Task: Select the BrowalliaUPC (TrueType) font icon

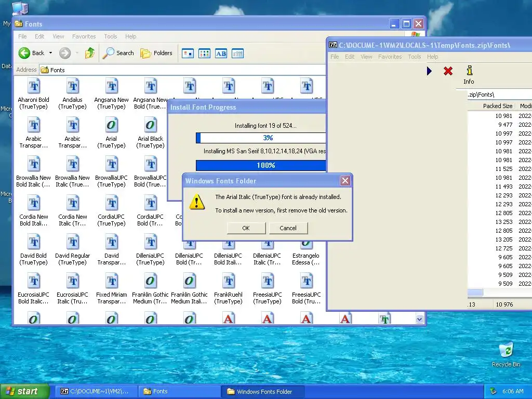Action: point(112,171)
